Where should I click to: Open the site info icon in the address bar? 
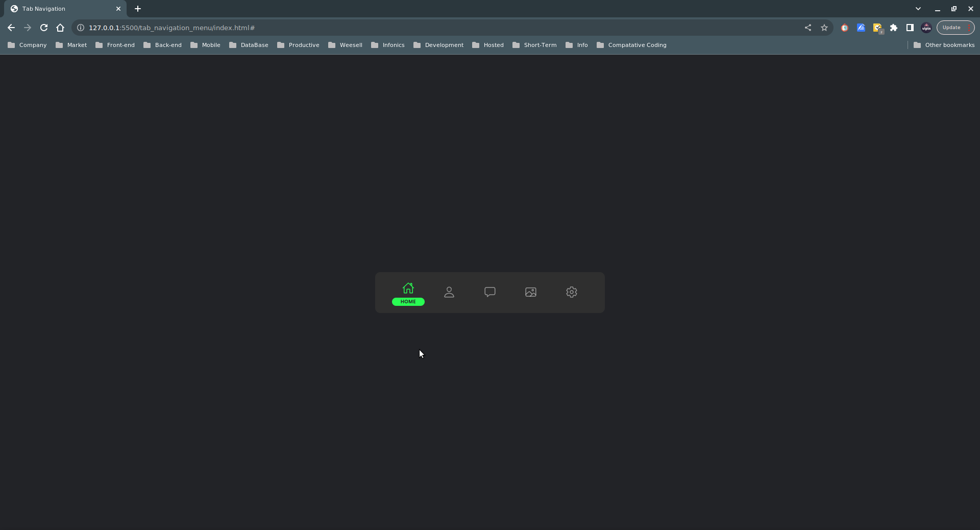pos(80,28)
